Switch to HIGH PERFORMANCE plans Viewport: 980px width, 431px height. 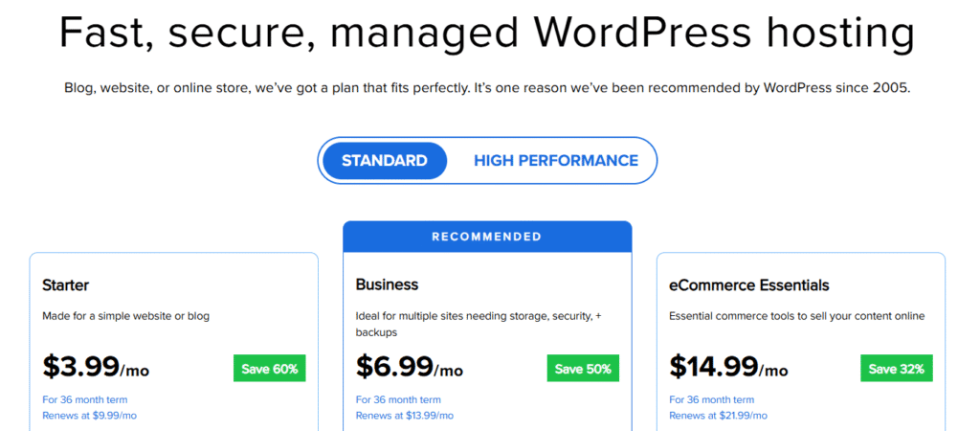pos(555,161)
